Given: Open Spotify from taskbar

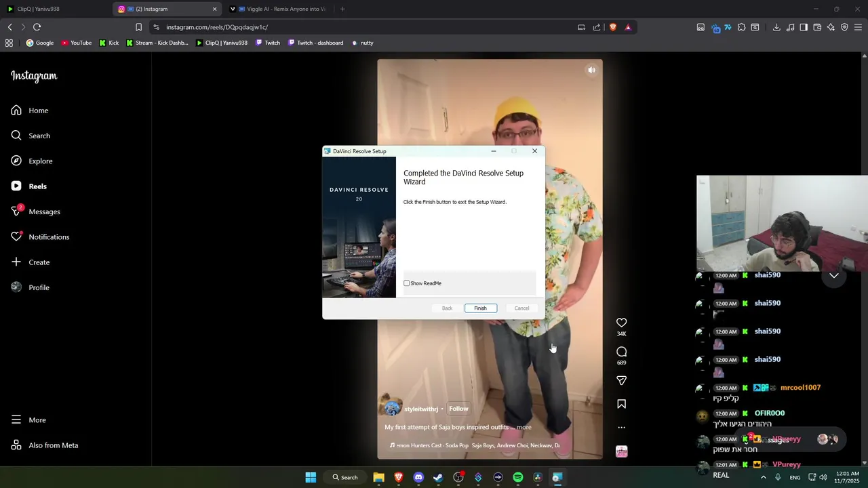Looking at the screenshot, I should [x=518, y=477].
